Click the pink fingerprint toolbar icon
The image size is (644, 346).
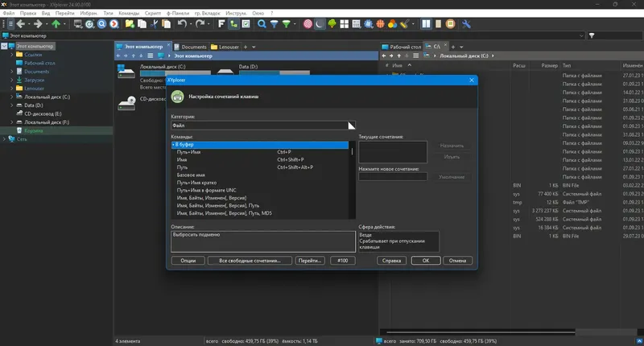coord(308,24)
